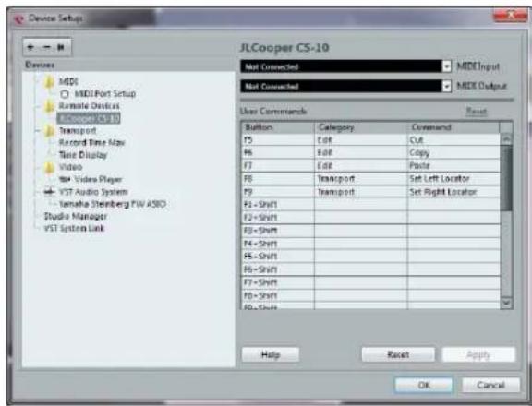
Task: Click the Set Right Locator command cell
Action: tap(453, 192)
